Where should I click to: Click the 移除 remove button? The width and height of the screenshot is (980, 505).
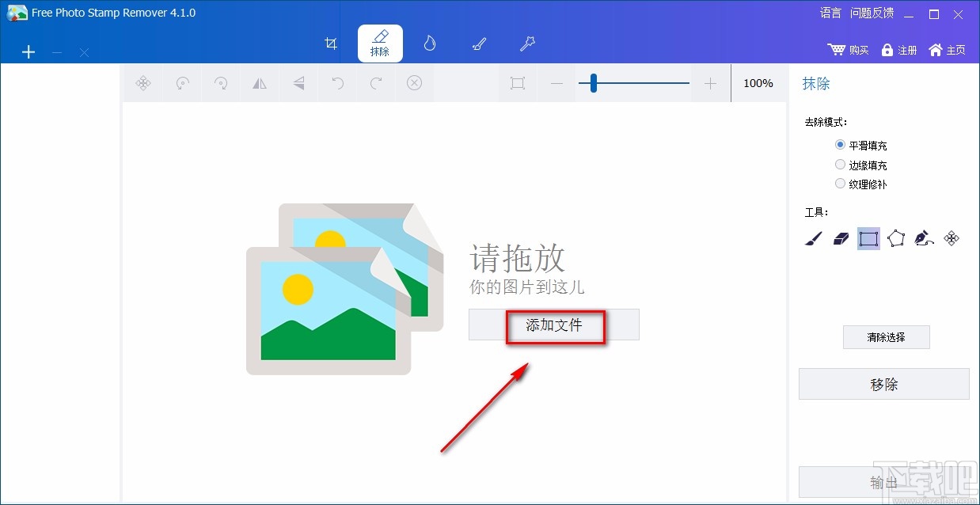tap(883, 384)
